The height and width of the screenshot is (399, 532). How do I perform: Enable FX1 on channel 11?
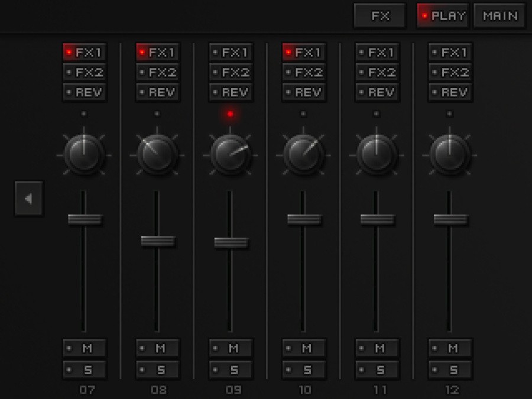(377, 52)
